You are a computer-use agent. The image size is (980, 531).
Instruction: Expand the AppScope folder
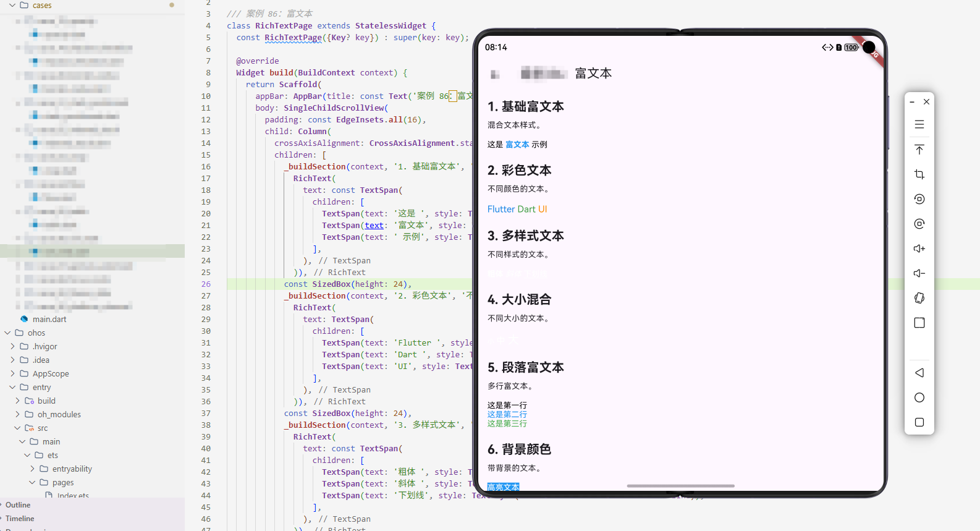[x=12, y=373]
